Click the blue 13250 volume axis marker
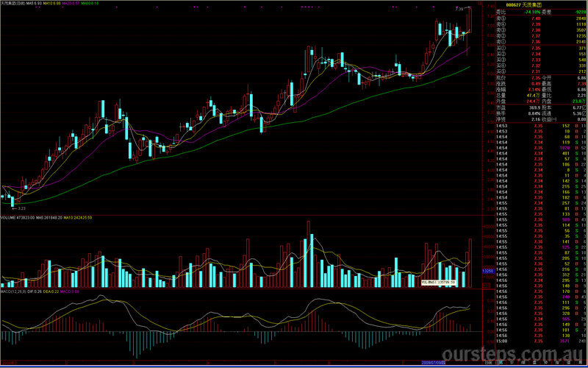 click(489, 271)
